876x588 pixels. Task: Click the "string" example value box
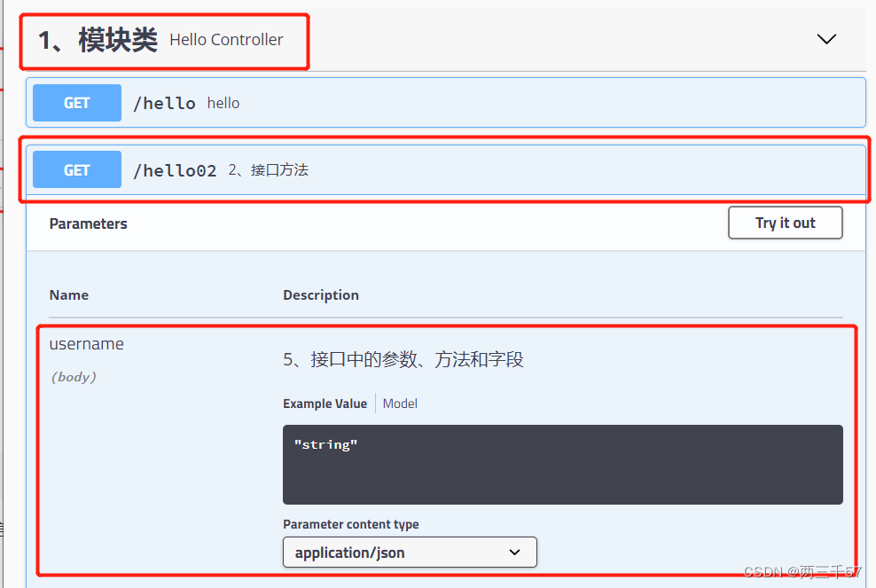click(563, 465)
